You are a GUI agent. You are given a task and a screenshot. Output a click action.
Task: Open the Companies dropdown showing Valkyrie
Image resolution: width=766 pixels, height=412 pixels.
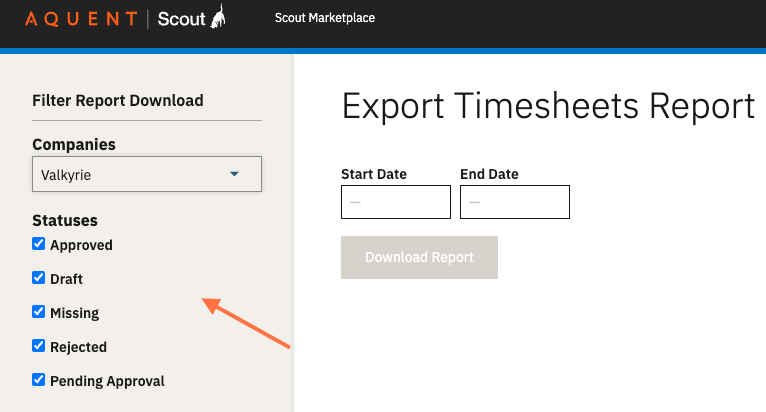147,174
